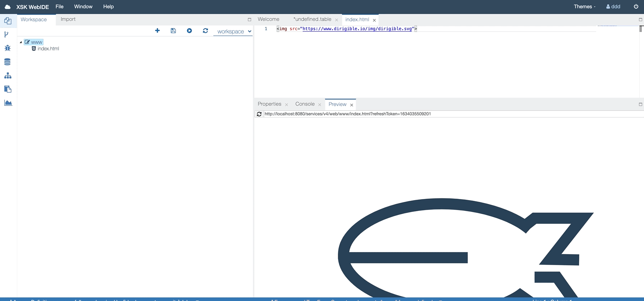Open the Database perspective icon
The height and width of the screenshot is (301, 644).
(8, 62)
